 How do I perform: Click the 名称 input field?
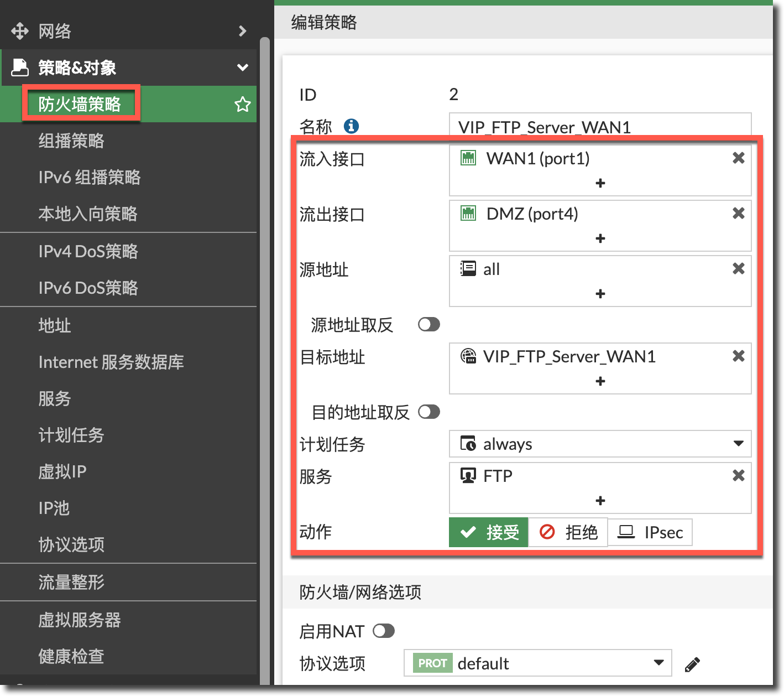coord(600,127)
